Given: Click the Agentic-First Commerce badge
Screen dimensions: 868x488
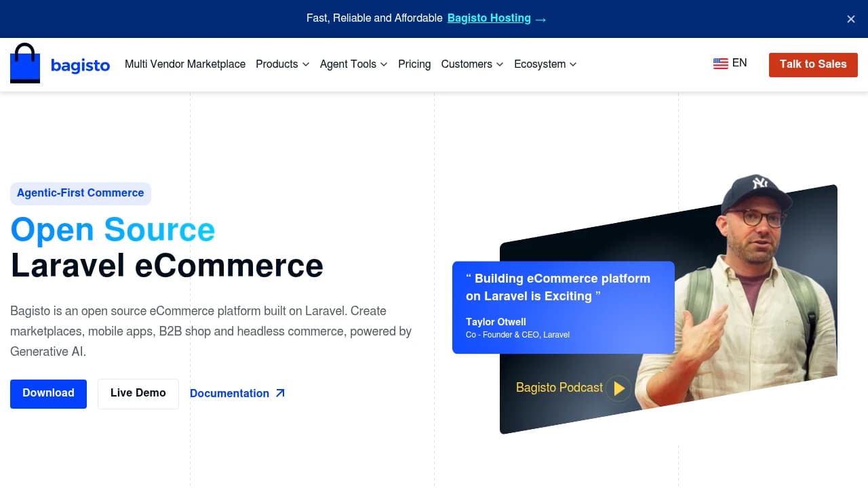Looking at the screenshot, I should (x=81, y=193).
